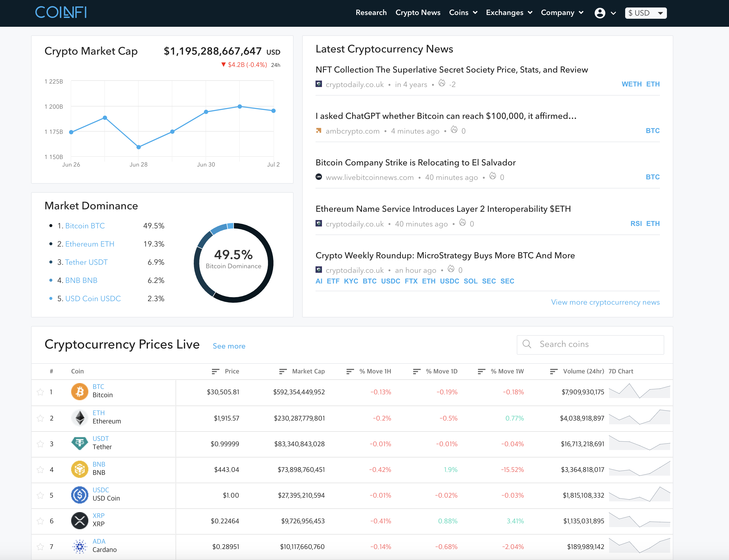
Task: Expand the Coins dropdown menu
Action: (463, 13)
